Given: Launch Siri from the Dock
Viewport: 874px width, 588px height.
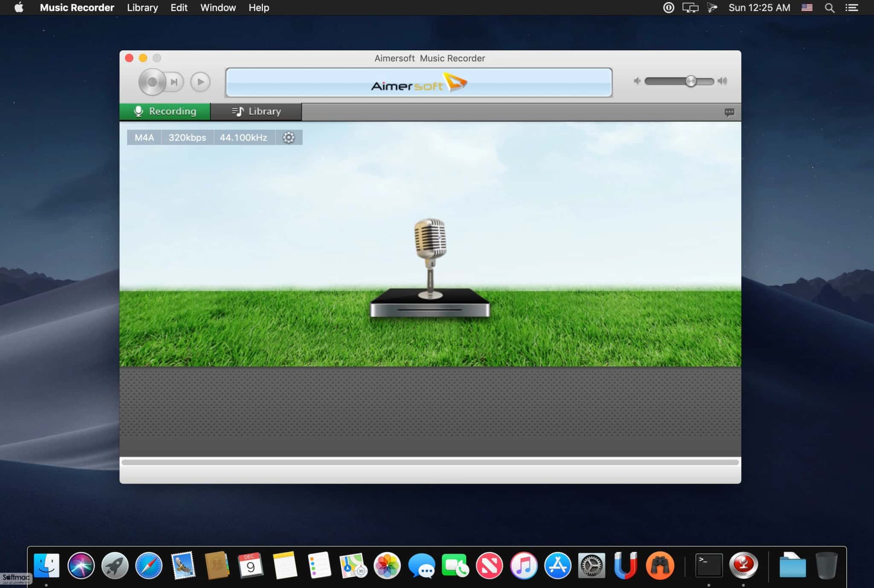Looking at the screenshot, I should click(81, 565).
